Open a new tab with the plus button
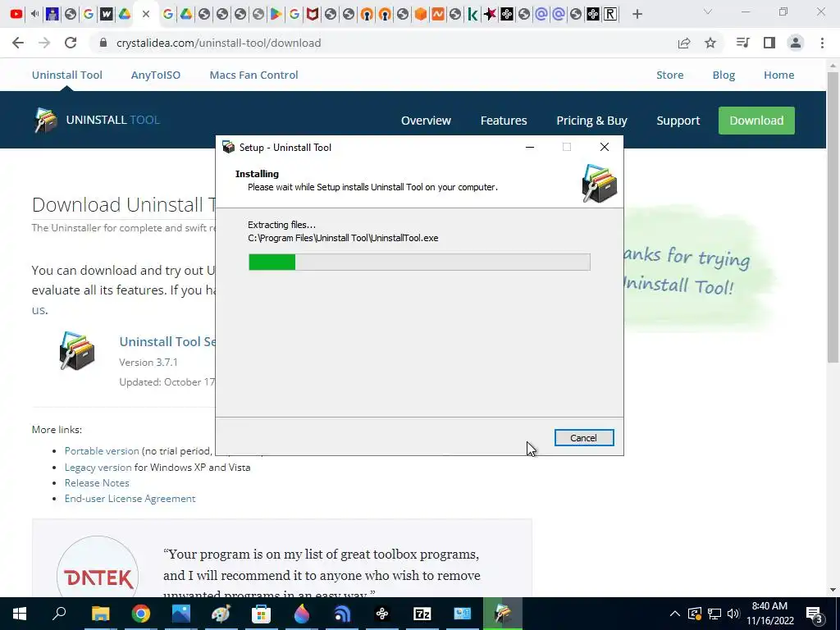The height and width of the screenshot is (630, 840). click(x=637, y=15)
